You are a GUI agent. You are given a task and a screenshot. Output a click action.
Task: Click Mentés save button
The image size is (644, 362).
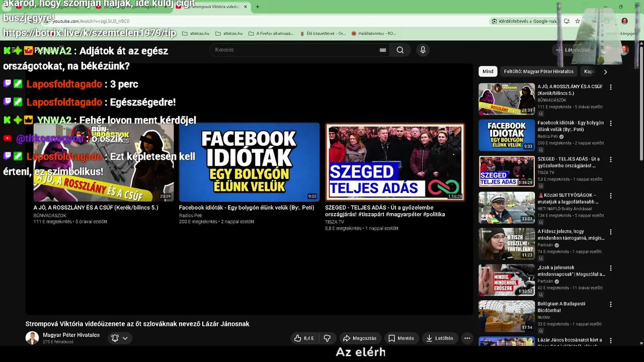tap(401, 338)
